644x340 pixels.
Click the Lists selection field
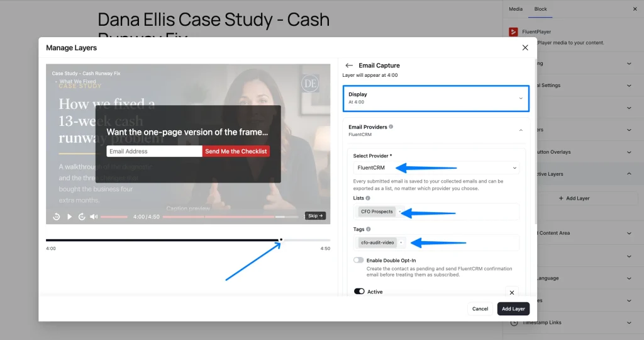coord(436,212)
